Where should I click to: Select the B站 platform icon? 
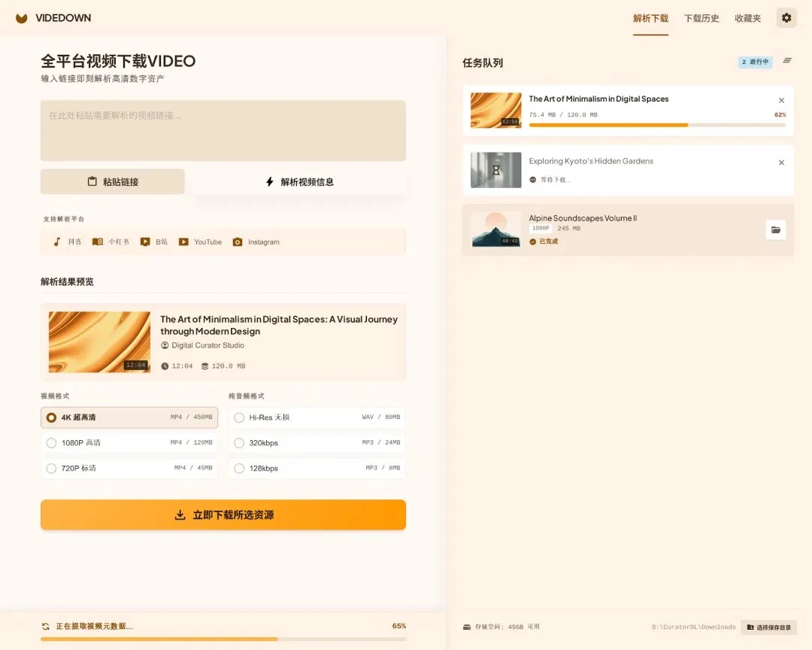[145, 241]
